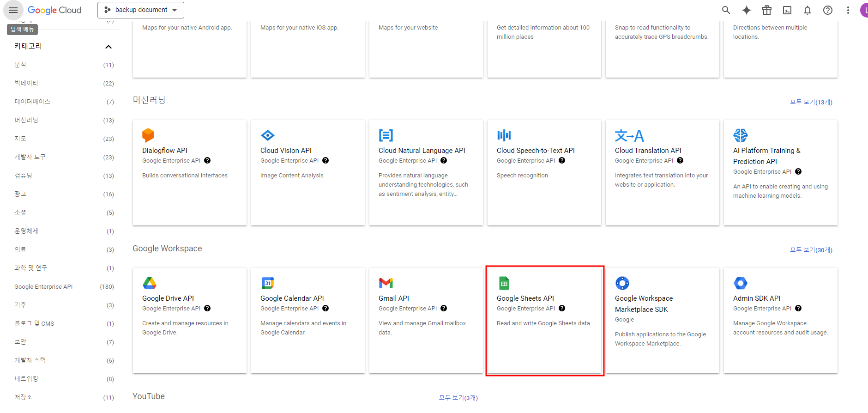Image resolution: width=868 pixels, height=413 pixels.
Task: Open the Google Calendar API card
Action: (x=308, y=321)
